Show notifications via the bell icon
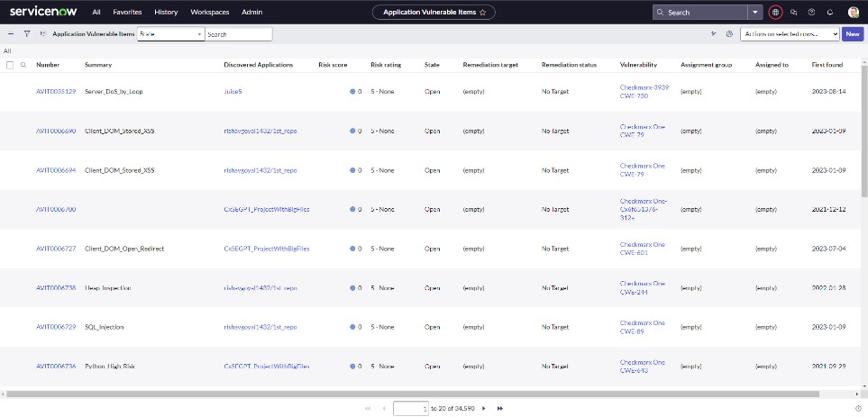Viewport: 868px width, 417px height. click(x=830, y=13)
